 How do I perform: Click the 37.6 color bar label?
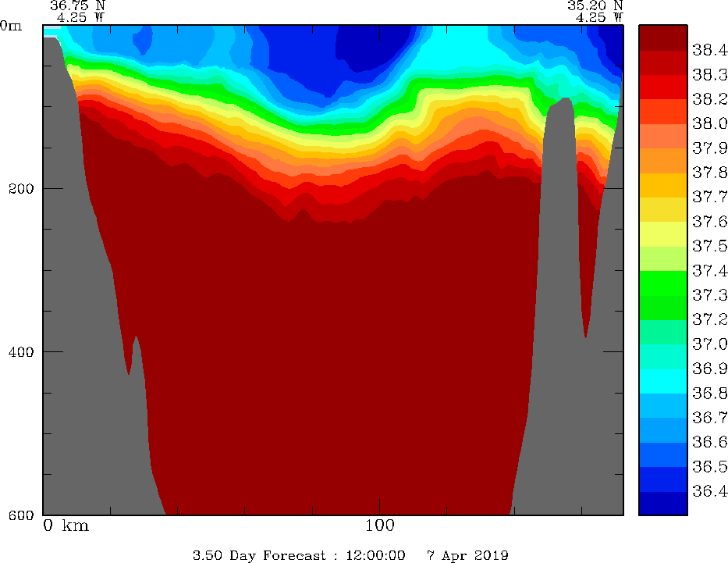[709, 222]
